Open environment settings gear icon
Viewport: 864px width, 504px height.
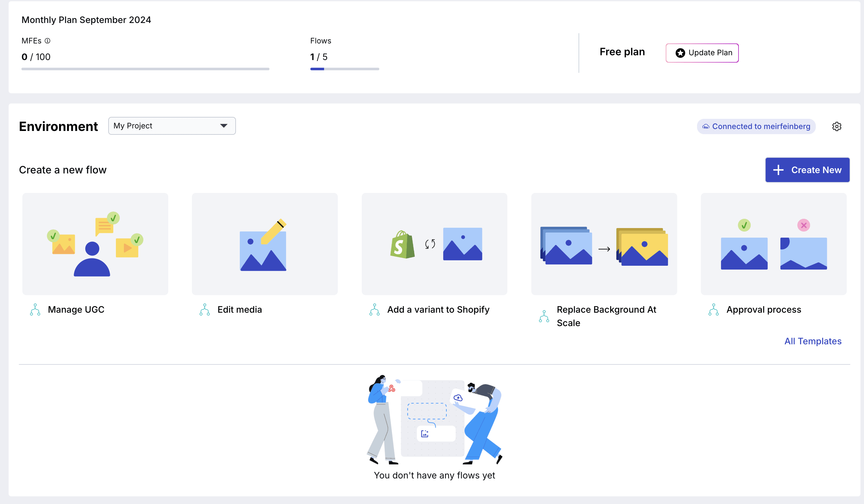pos(837,126)
